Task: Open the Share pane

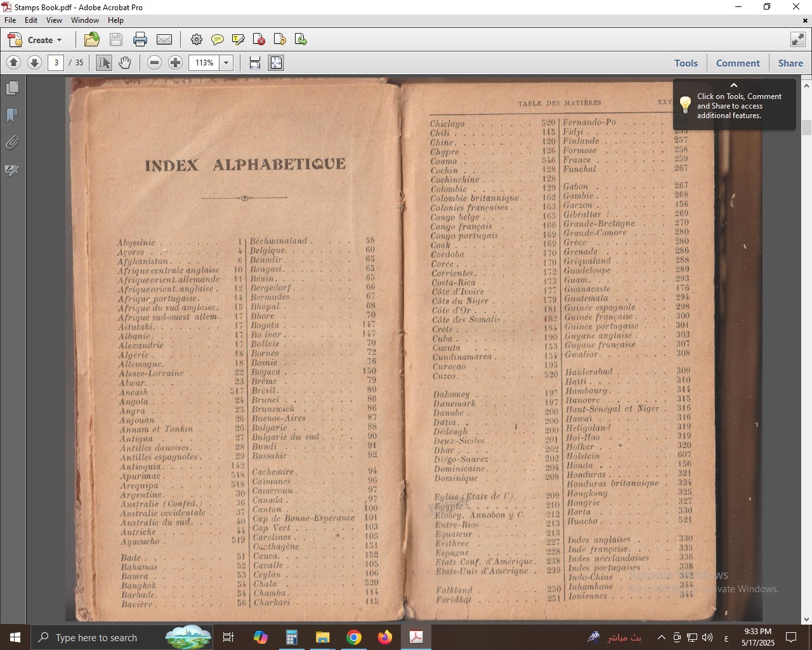Action: pyautogui.click(x=790, y=63)
